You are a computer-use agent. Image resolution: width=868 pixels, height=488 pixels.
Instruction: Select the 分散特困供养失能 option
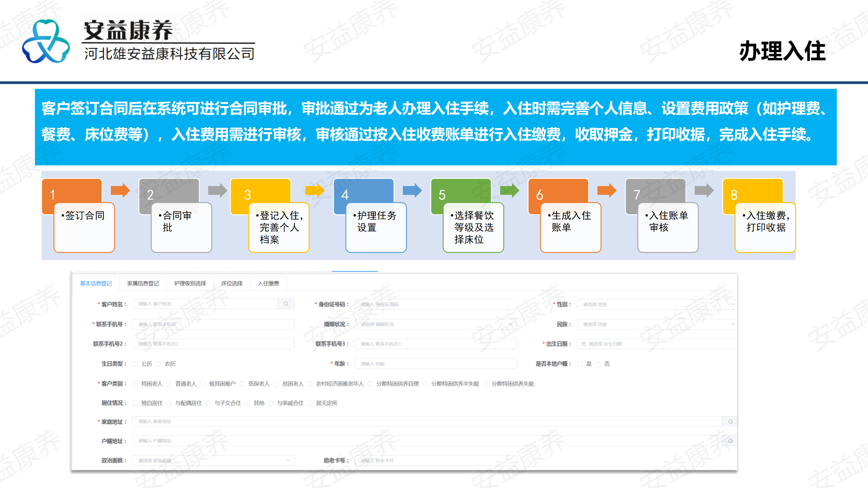(486, 384)
